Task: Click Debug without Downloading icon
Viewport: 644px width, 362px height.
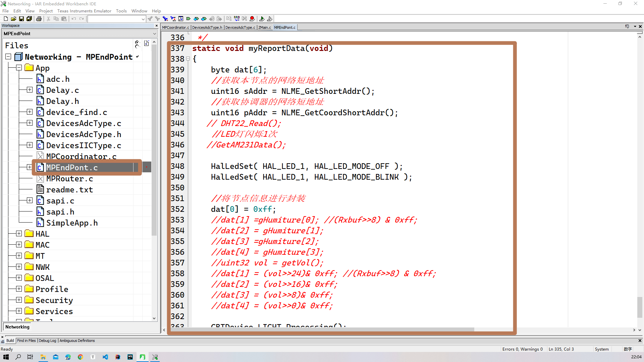Action: point(270,19)
